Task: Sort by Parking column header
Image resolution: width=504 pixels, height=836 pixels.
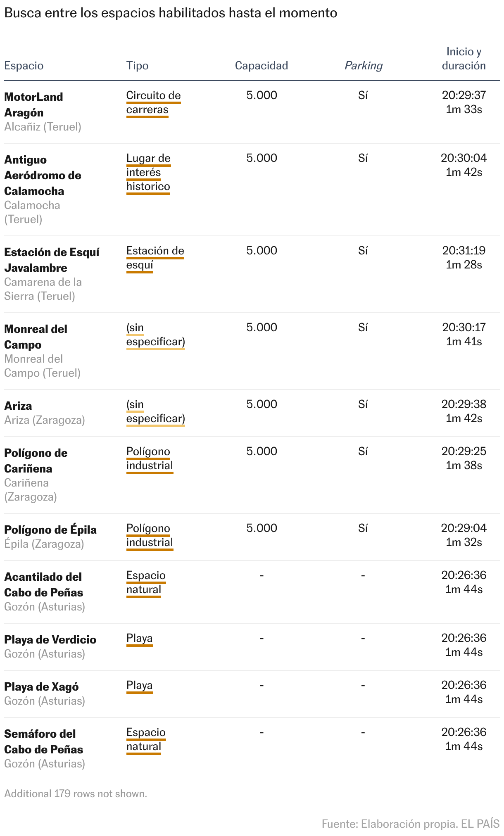Action: (364, 66)
